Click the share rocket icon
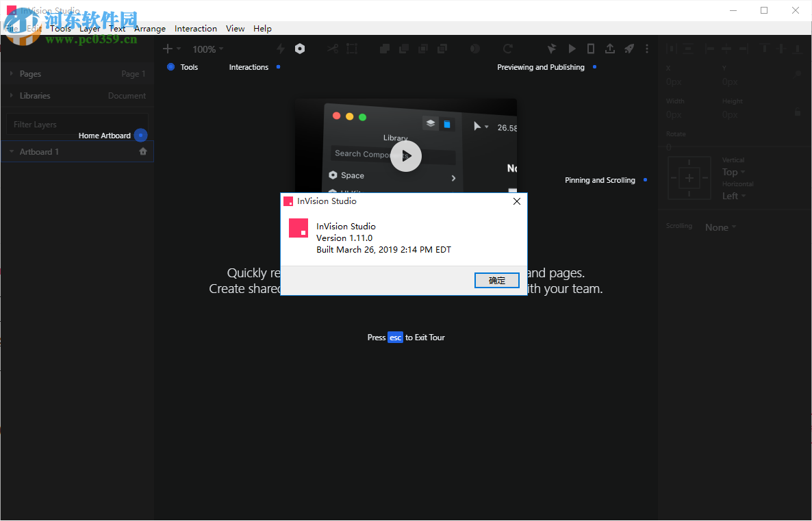Screen dimensions: 812x521 (629, 49)
